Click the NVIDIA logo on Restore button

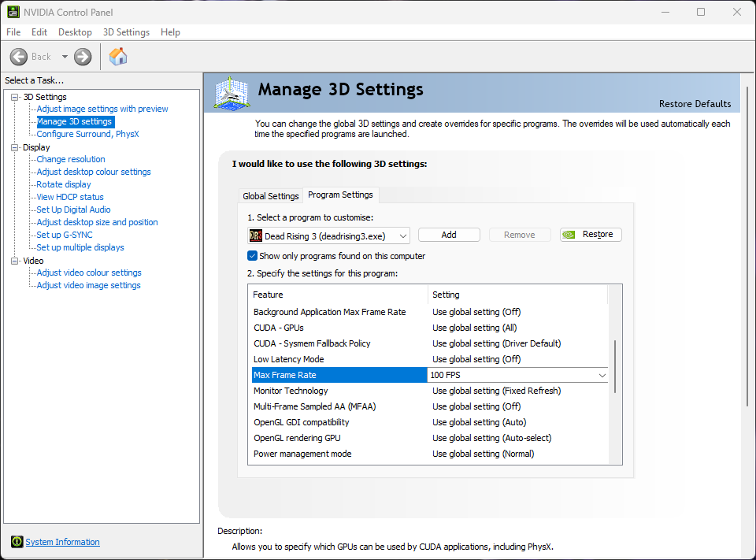(x=570, y=235)
